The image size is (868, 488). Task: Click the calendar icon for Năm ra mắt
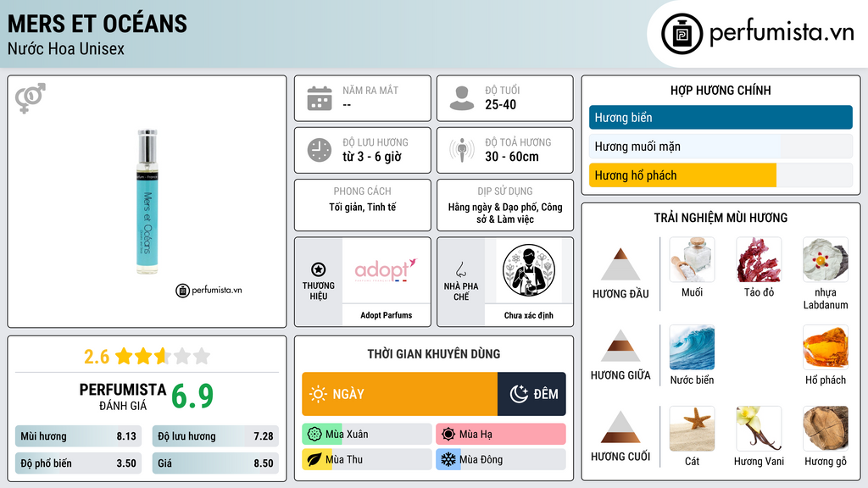[x=320, y=98]
